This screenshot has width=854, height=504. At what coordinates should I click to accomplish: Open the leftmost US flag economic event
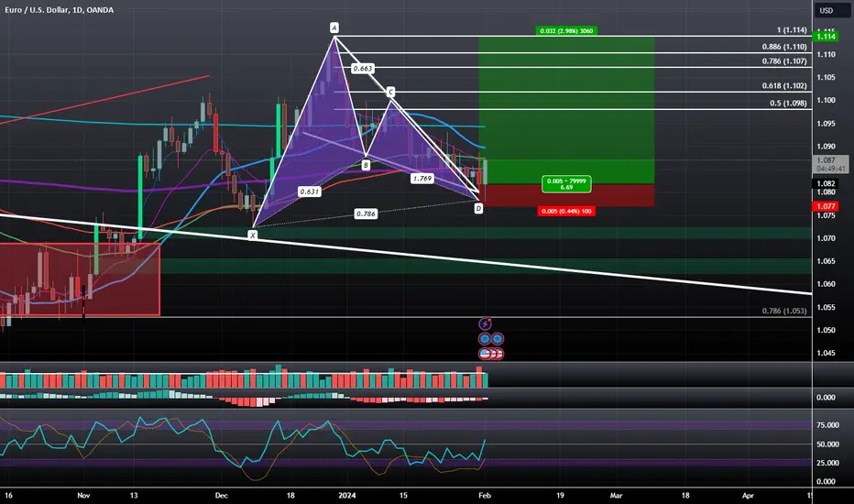tap(485, 354)
